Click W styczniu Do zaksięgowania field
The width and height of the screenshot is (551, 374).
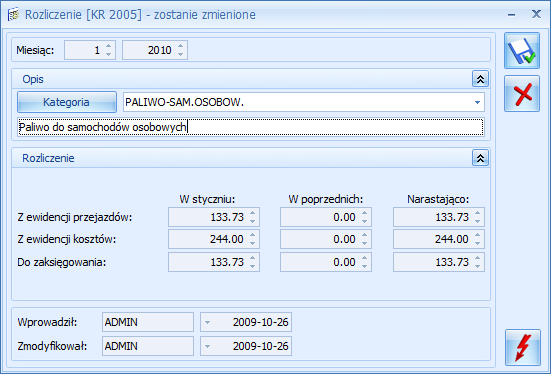pyautogui.click(x=214, y=262)
